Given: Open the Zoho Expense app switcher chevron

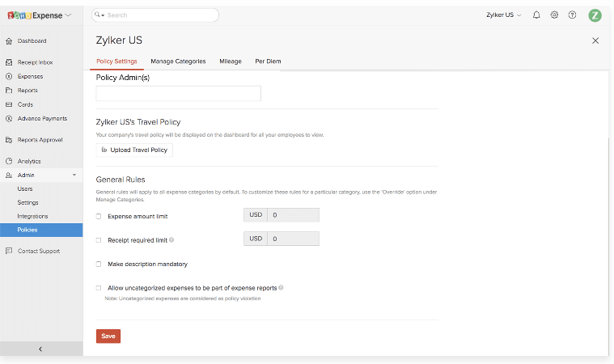Looking at the screenshot, I should [68, 15].
